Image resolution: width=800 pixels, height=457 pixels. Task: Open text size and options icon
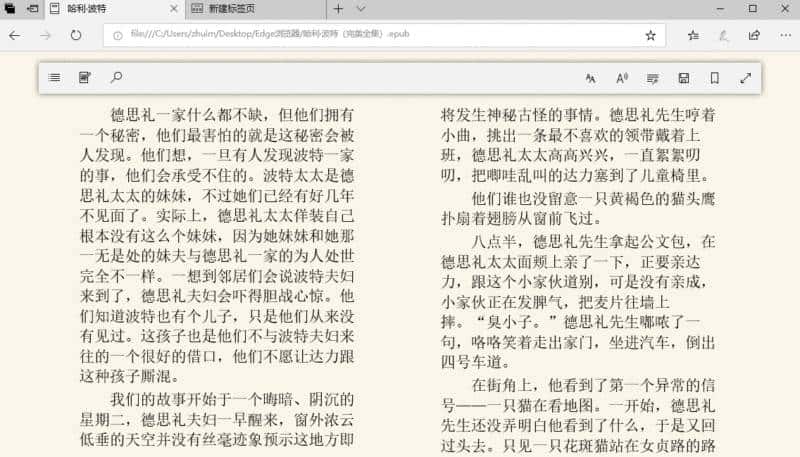click(591, 78)
